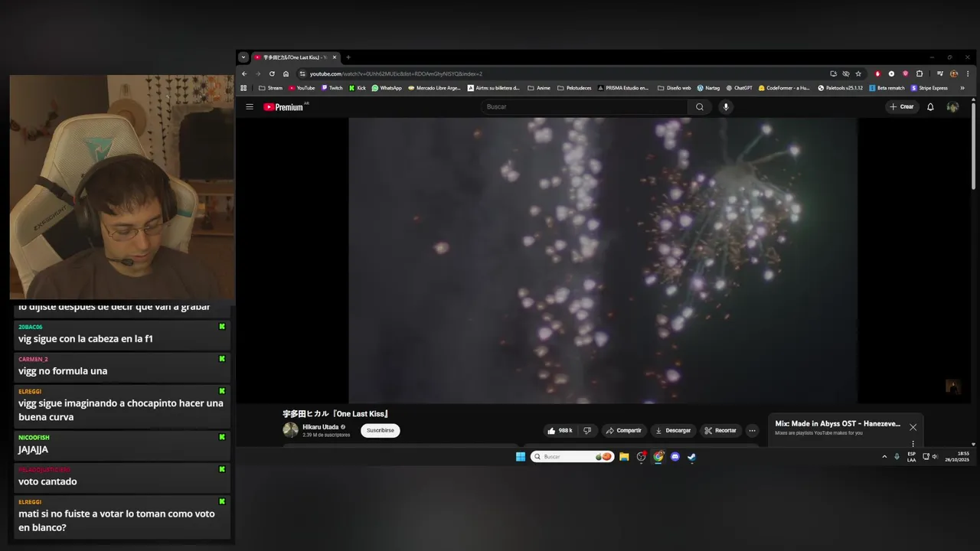This screenshot has height=551, width=980.
Task: Select the One Last Kiss browser tab
Action: pos(296,57)
